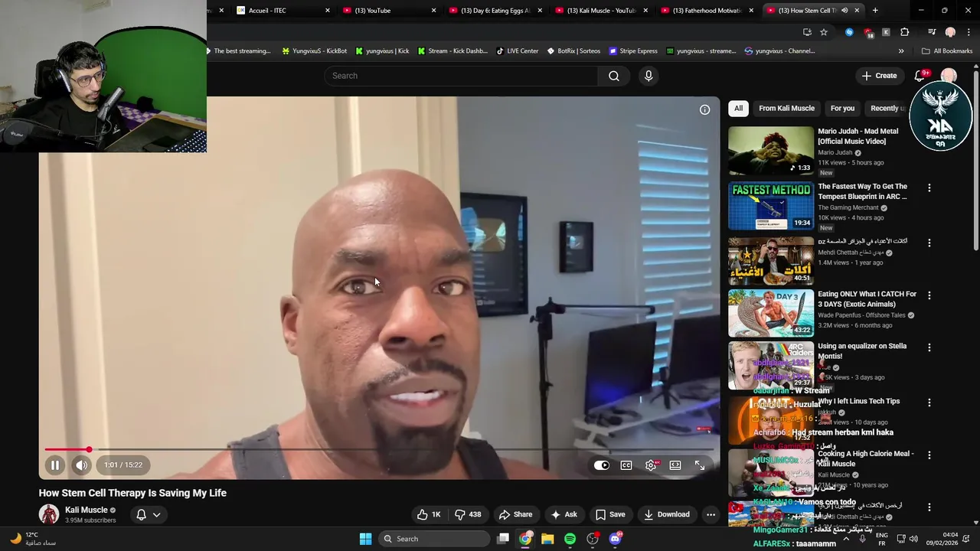Image resolution: width=980 pixels, height=551 pixels.
Task: Open the player settings gear
Action: pos(651,465)
